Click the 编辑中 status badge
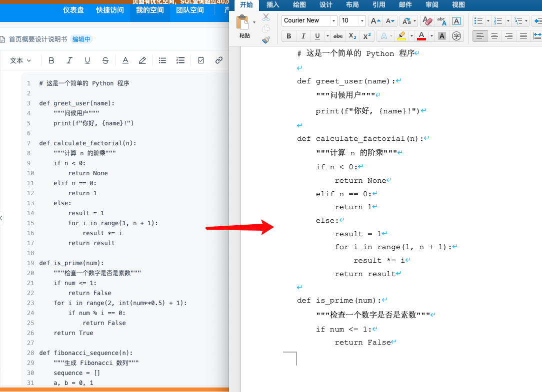The image size is (542, 392). pyautogui.click(x=81, y=39)
